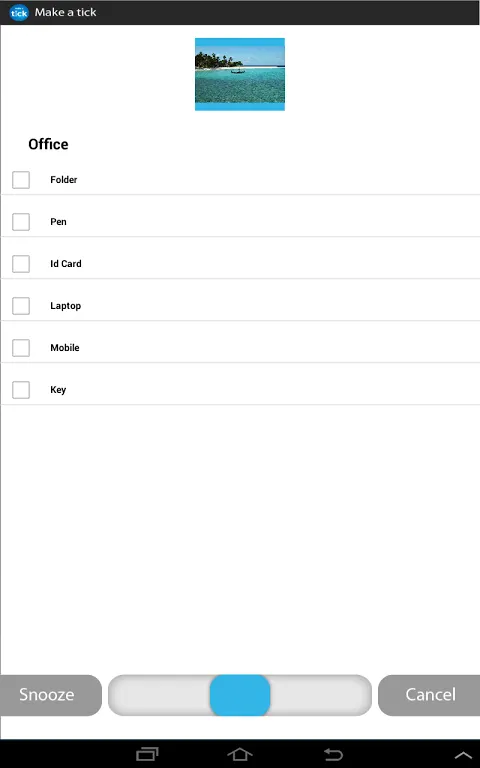
Task: Open Android recent apps button
Action: (x=147, y=754)
